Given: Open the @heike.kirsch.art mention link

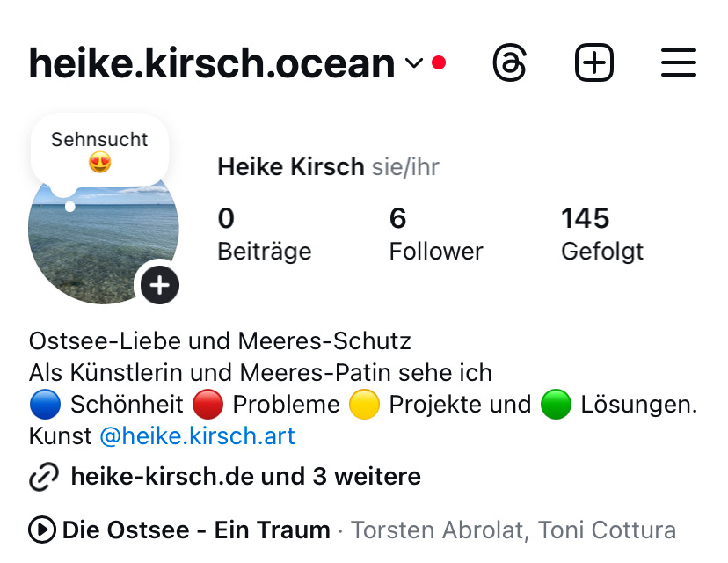Looking at the screenshot, I should [x=197, y=436].
